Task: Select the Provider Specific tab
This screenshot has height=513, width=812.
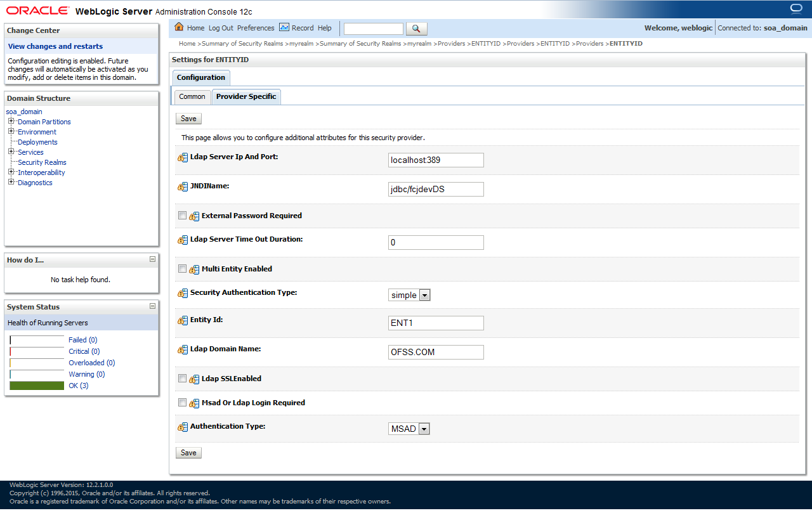Action: click(246, 97)
